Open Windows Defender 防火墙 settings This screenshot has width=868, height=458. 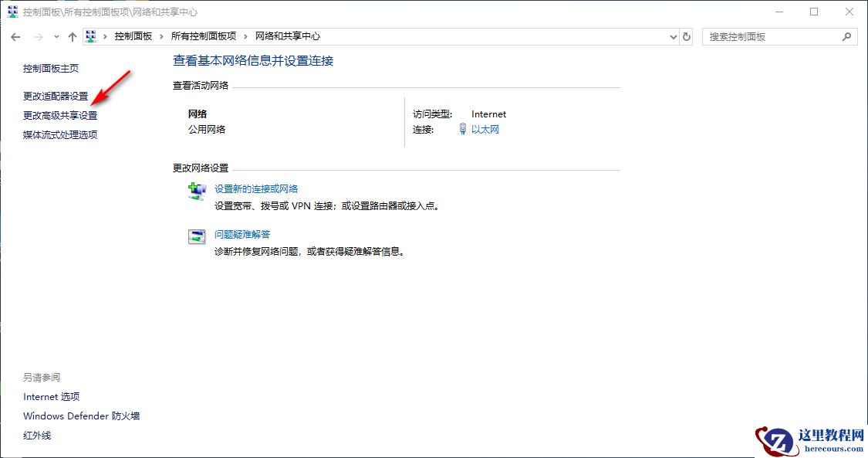(x=81, y=416)
